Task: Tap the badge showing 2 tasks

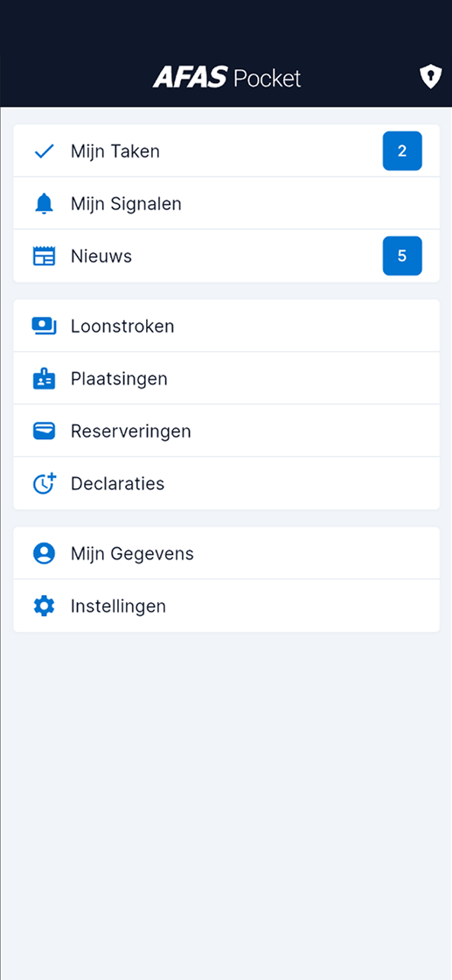Action: tap(402, 151)
